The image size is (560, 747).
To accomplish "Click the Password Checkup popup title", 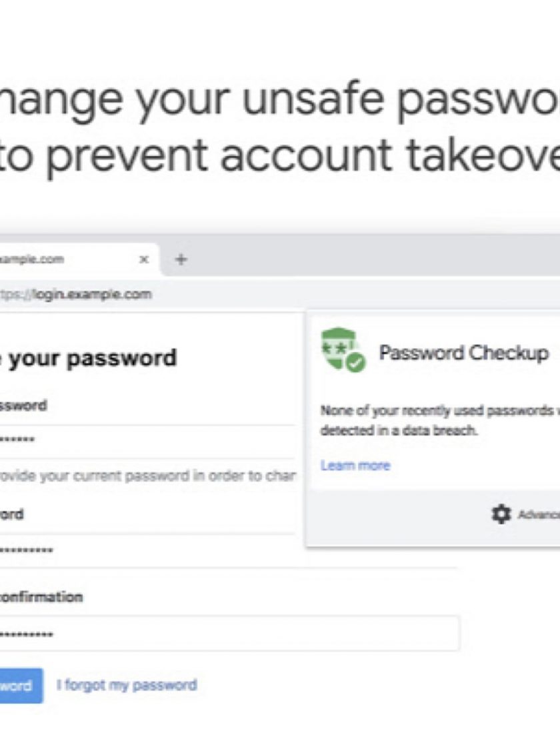I will [x=463, y=352].
